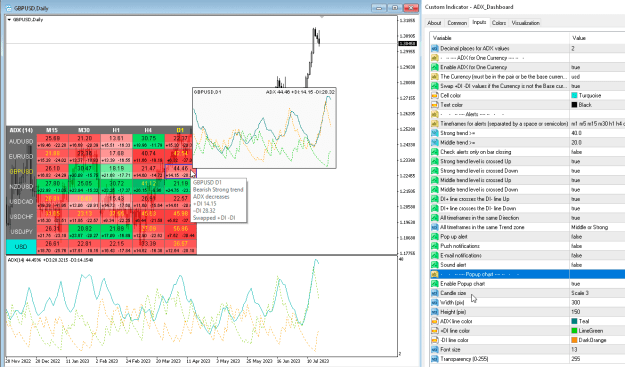Click the Black swatch for Text color
The height and width of the screenshot is (367, 625).
click(574, 105)
